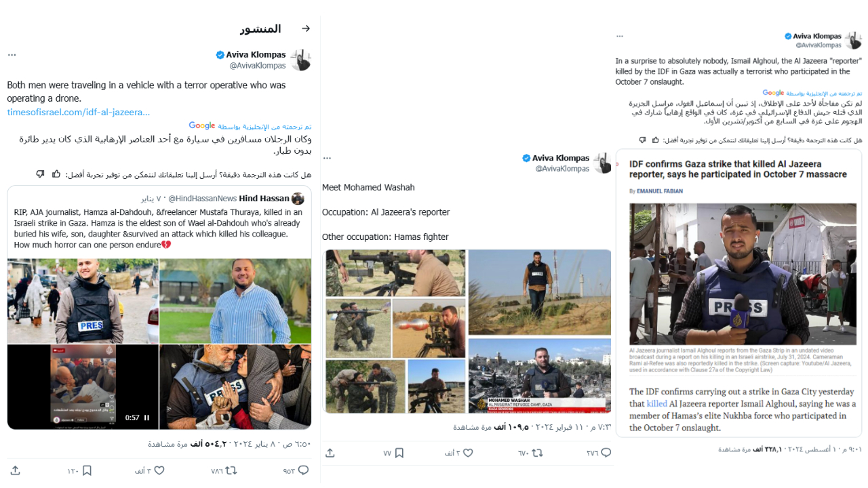Share the Mohamed Washah post
The height and width of the screenshot is (488, 868).
click(x=330, y=453)
